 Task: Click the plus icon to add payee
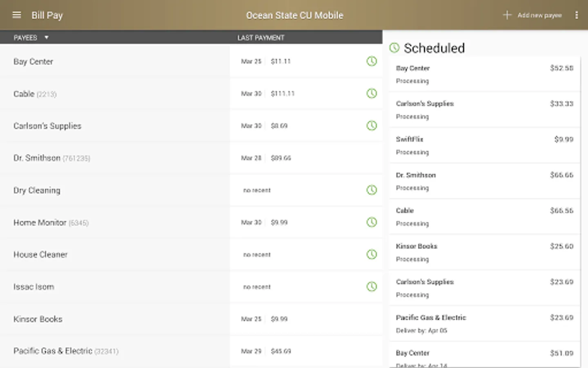(x=507, y=15)
